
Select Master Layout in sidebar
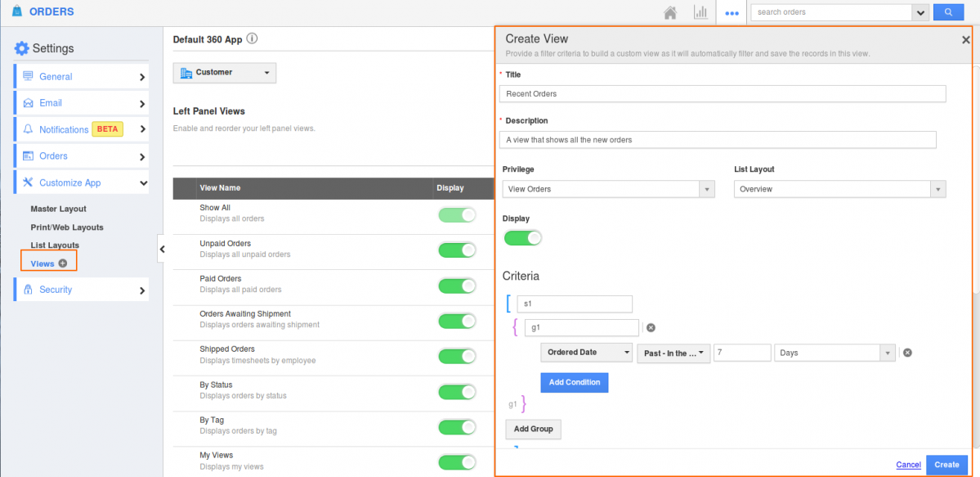click(58, 209)
